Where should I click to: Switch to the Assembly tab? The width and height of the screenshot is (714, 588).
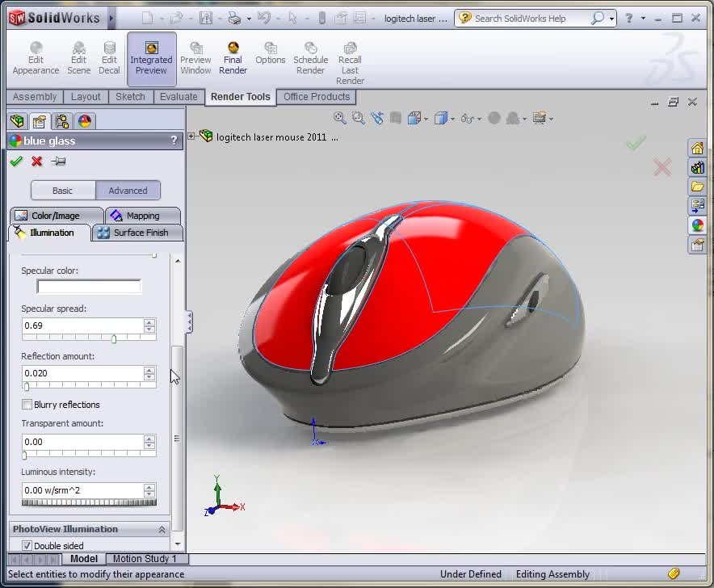pos(35,97)
